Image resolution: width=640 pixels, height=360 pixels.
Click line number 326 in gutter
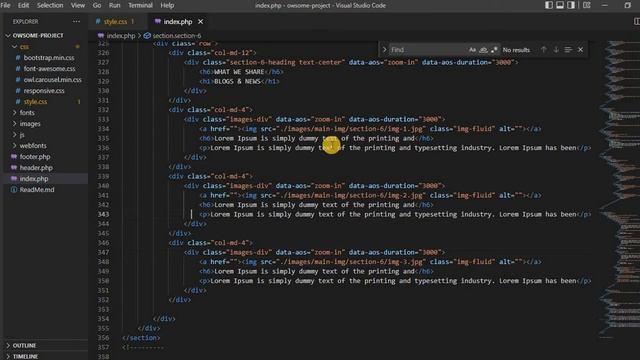[x=103, y=53]
